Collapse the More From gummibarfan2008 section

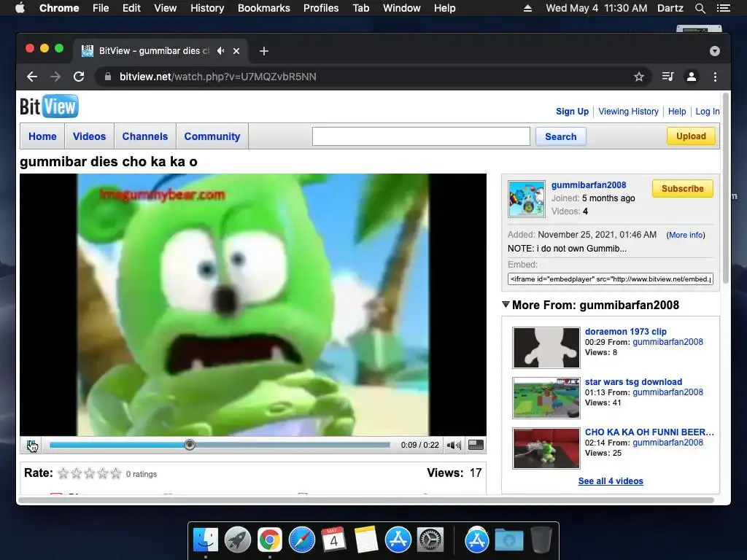click(x=506, y=305)
